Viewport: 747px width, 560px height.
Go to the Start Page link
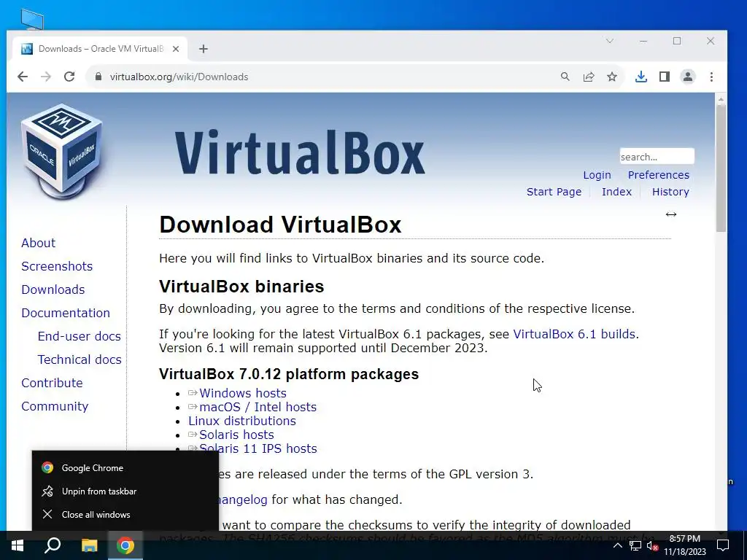coord(554,192)
